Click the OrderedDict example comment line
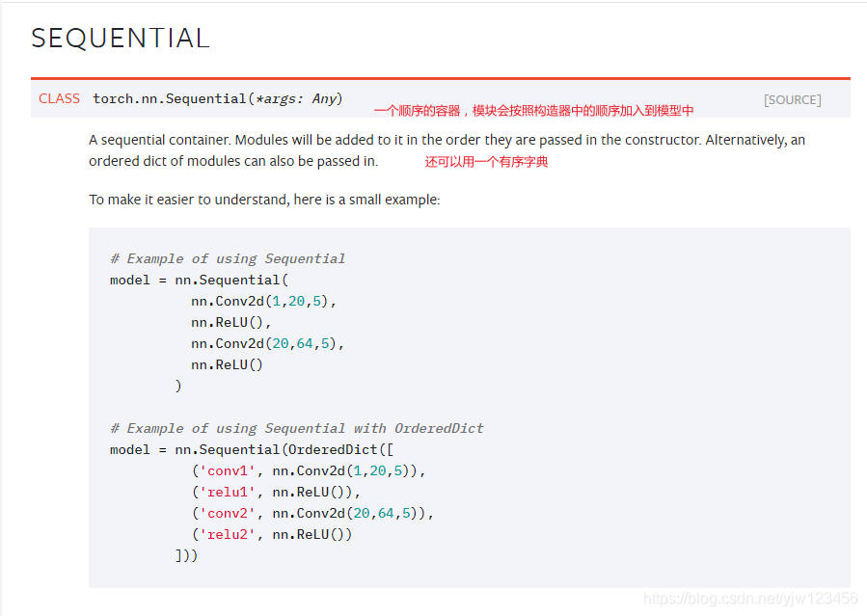 point(297,428)
